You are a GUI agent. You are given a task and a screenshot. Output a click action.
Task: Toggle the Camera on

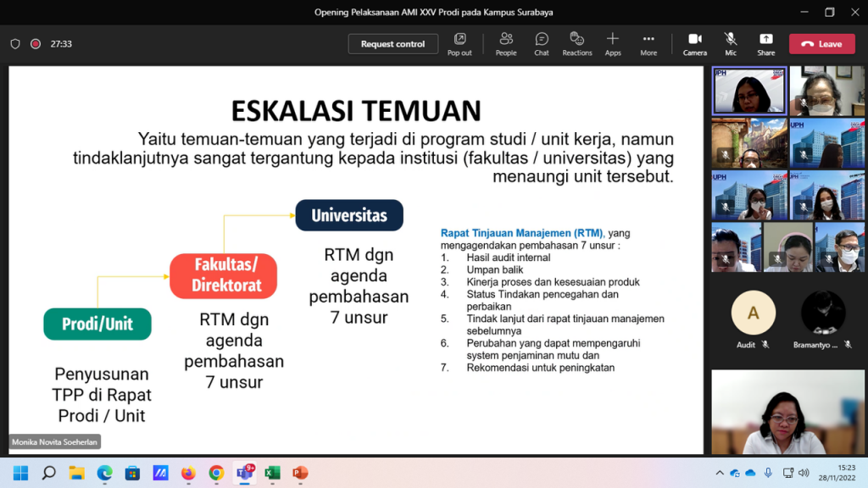pos(694,43)
